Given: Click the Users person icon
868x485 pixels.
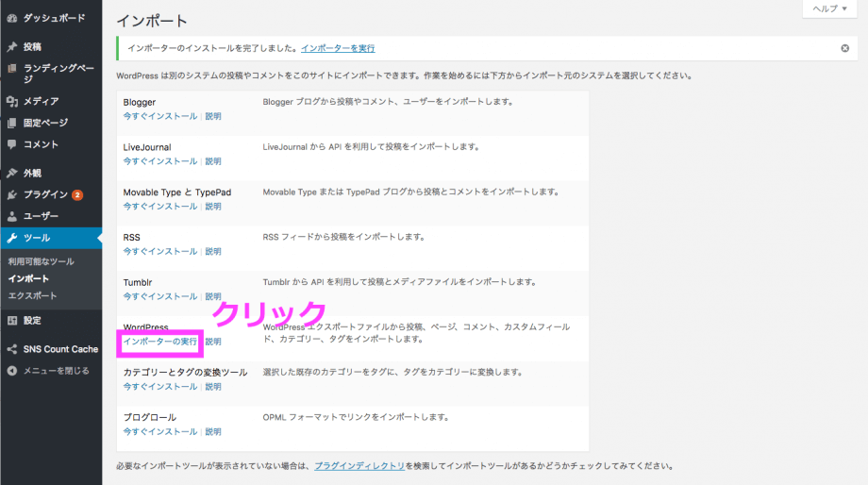Looking at the screenshot, I should [11, 216].
